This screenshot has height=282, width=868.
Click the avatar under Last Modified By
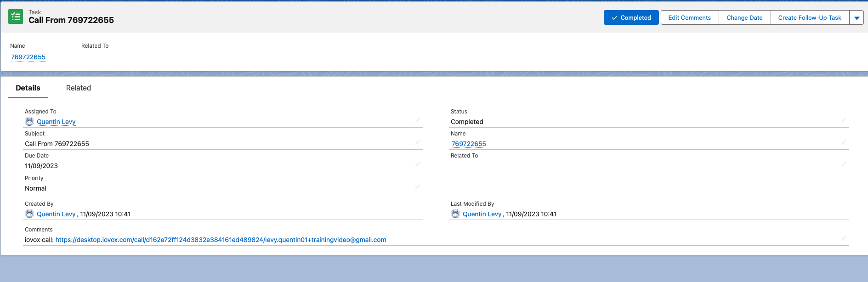pyautogui.click(x=455, y=214)
